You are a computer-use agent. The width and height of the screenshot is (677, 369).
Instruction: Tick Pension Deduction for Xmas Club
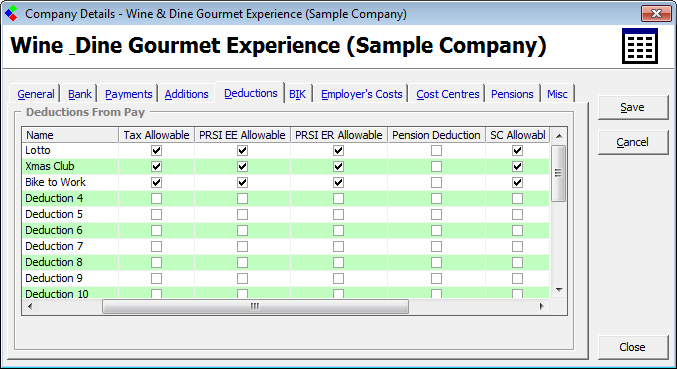pos(437,166)
